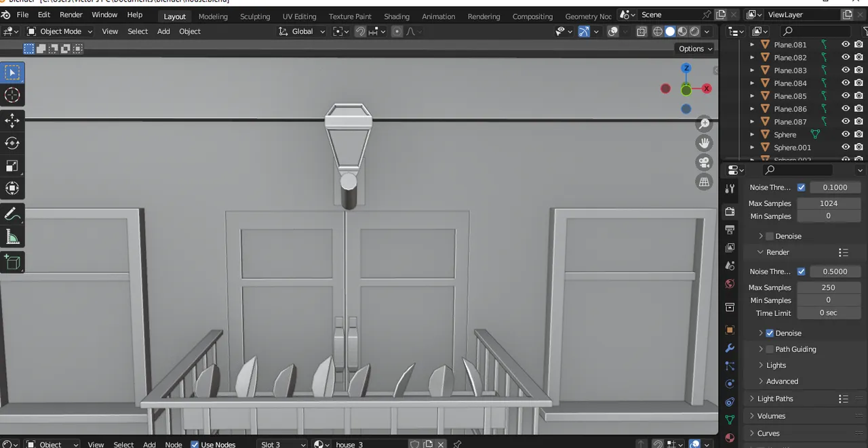This screenshot has width=868, height=448.
Task: Expand Sphere.001 in outliner
Action: point(752,148)
